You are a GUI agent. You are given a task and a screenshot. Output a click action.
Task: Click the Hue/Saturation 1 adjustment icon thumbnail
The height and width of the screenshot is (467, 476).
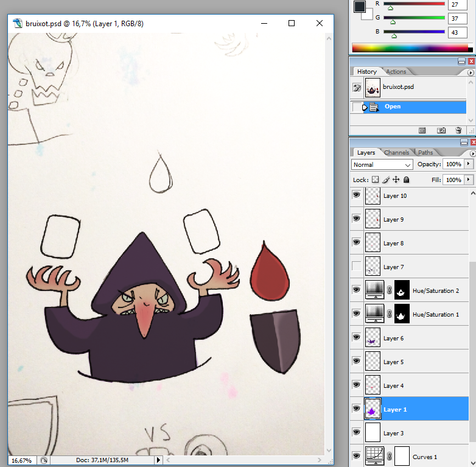point(374,314)
